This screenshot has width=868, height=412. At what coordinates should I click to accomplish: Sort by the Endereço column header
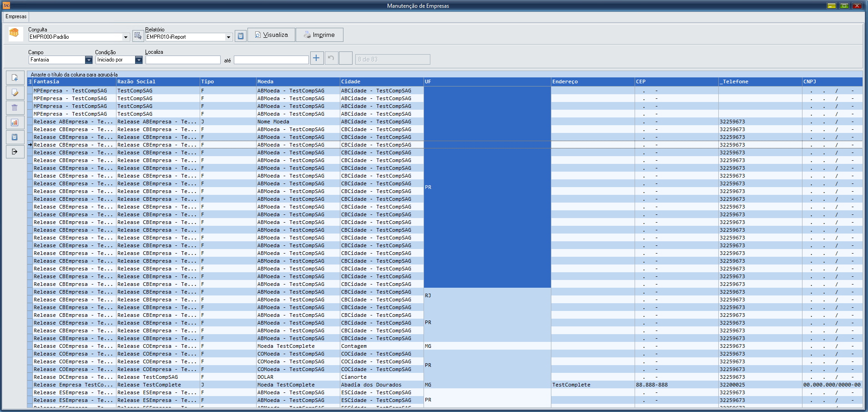(x=593, y=82)
